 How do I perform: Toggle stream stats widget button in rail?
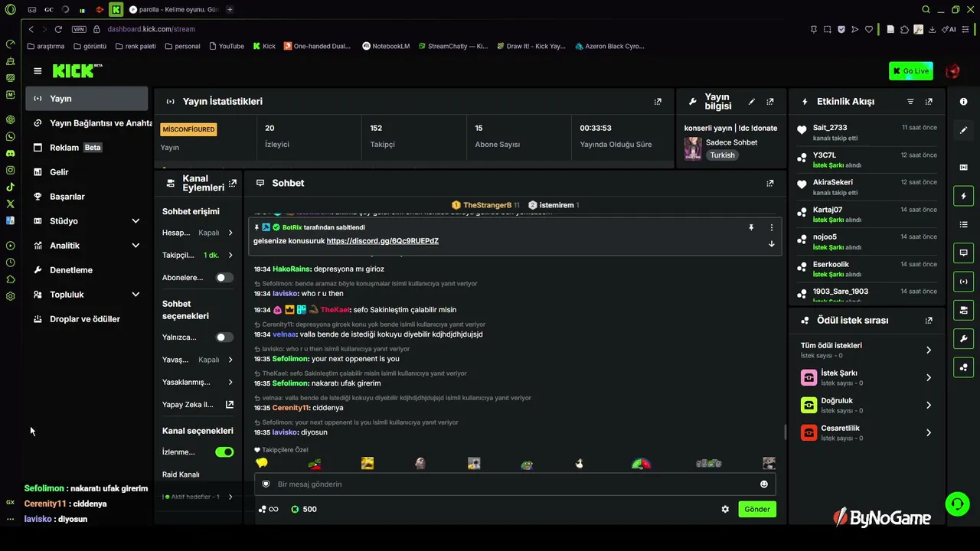tap(964, 282)
